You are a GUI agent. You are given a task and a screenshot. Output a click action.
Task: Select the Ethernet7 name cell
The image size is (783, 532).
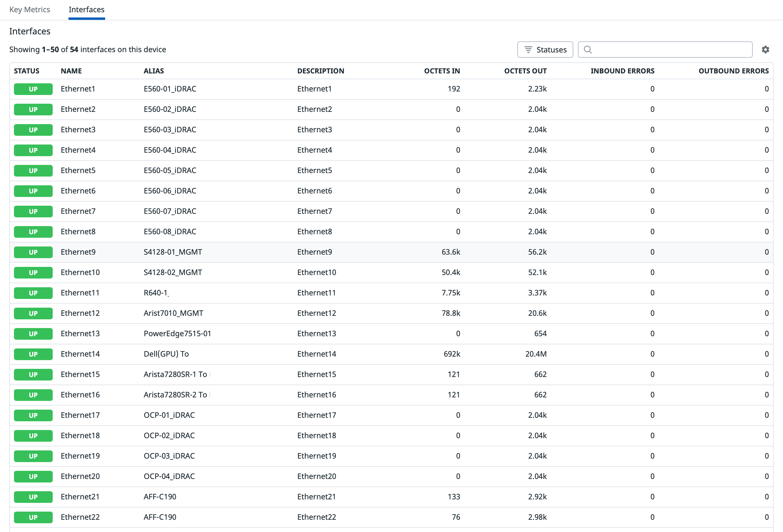[78, 211]
